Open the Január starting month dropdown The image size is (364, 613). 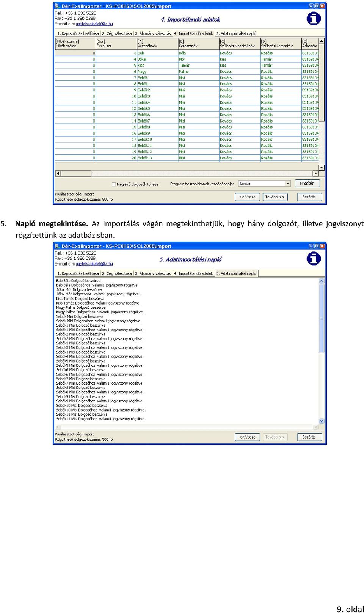click(x=288, y=184)
